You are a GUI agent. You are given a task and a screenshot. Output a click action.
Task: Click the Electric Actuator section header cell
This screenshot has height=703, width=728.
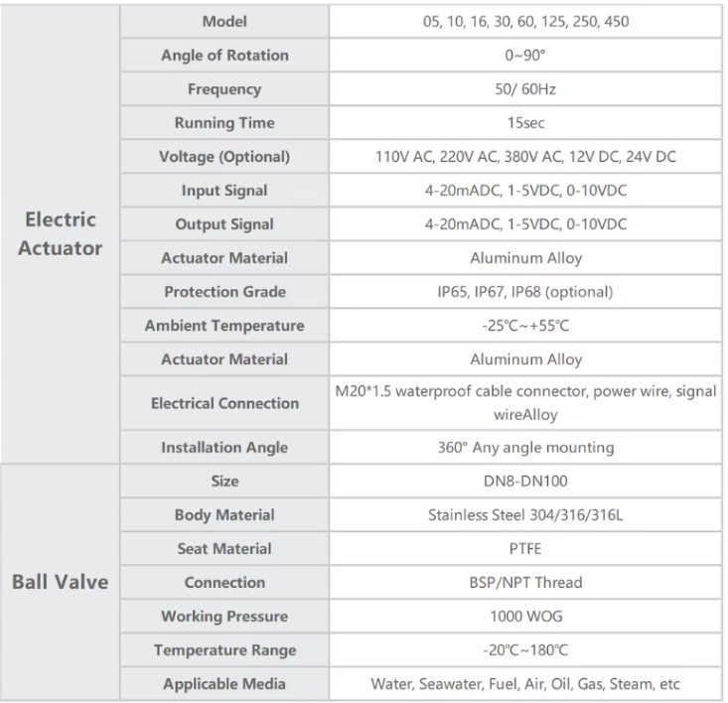[x=61, y=234]
